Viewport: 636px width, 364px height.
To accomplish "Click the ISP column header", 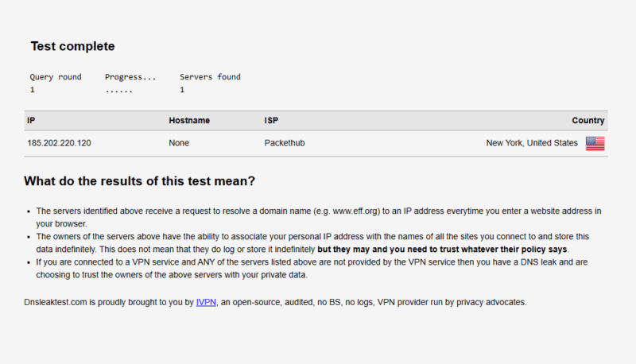I will pyautogui.click(x=271, y=120).
